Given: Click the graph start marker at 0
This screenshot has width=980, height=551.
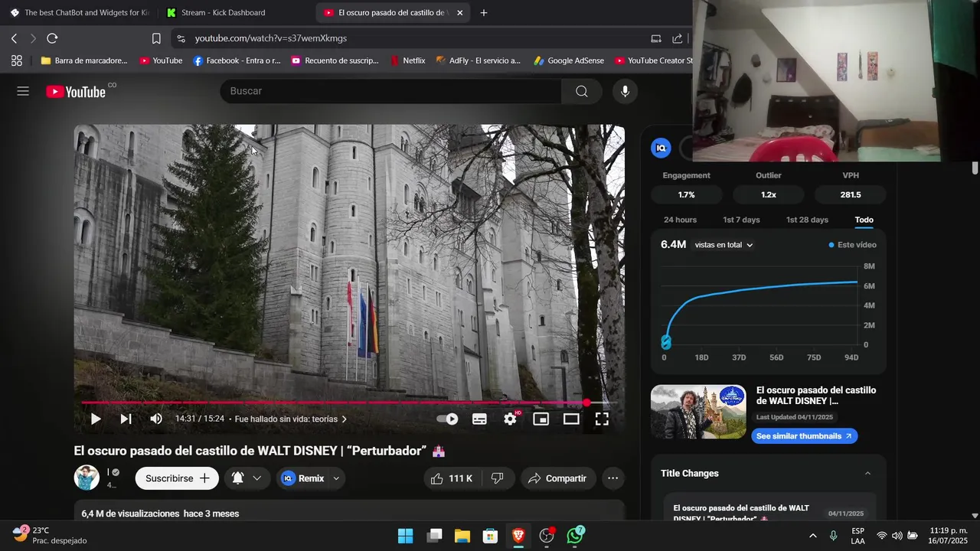Looking at the screenshot, I should [665, 342].
